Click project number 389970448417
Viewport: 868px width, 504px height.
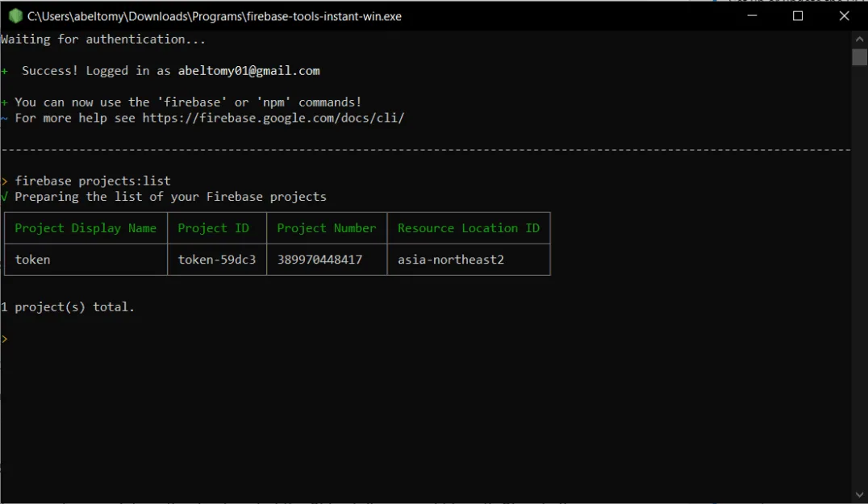pyautogui.click(x=319, y=260)
